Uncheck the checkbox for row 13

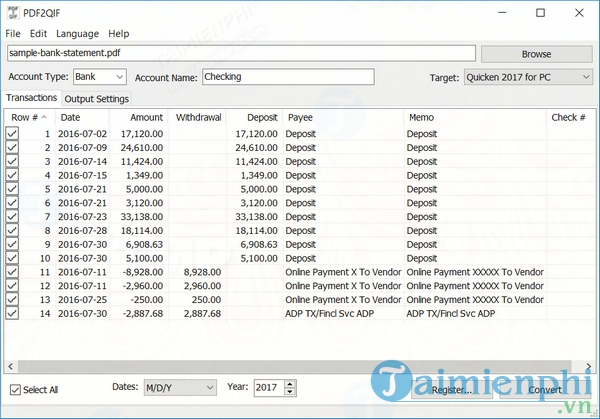pyautogui.click(x=12, y=299)
